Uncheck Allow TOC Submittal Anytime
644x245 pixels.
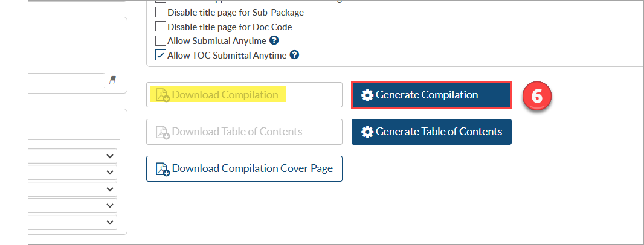tap(161, 55)
